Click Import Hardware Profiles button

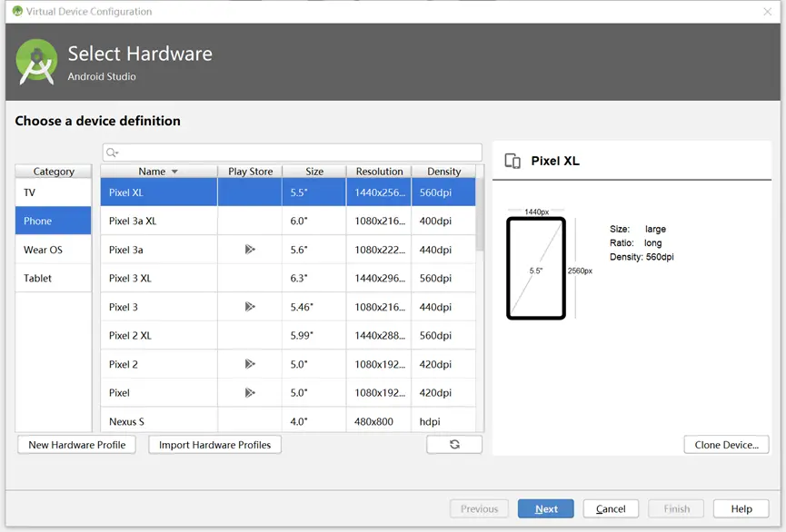tap(214, 445)
